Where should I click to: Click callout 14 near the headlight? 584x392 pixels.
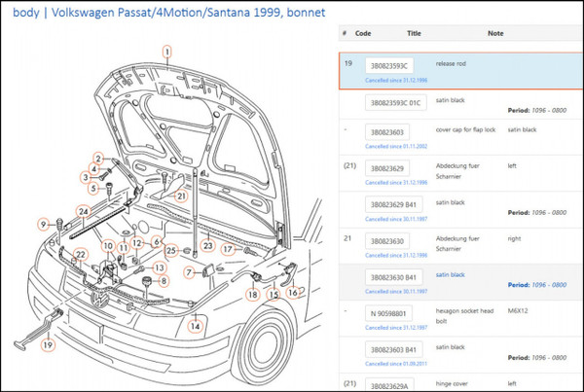(195, 327)
